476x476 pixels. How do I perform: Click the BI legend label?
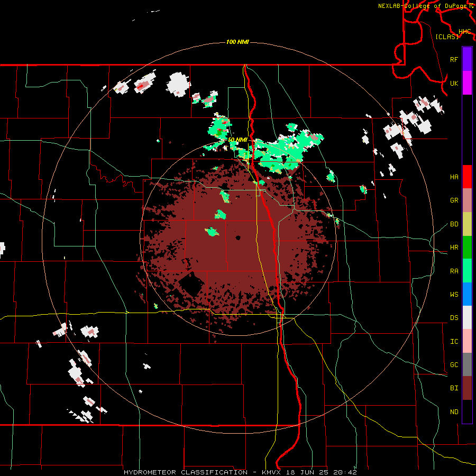click(454, 388)
